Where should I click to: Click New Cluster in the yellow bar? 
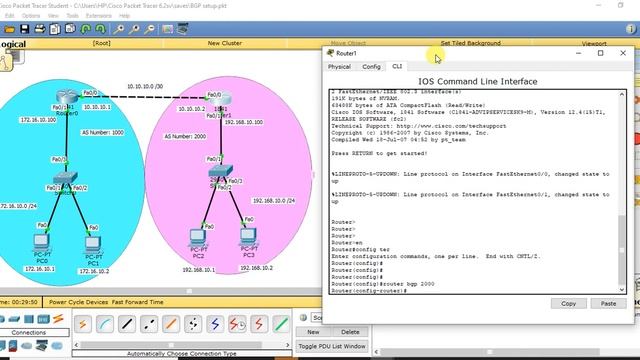pyautogui.click(x=224, y=43)
